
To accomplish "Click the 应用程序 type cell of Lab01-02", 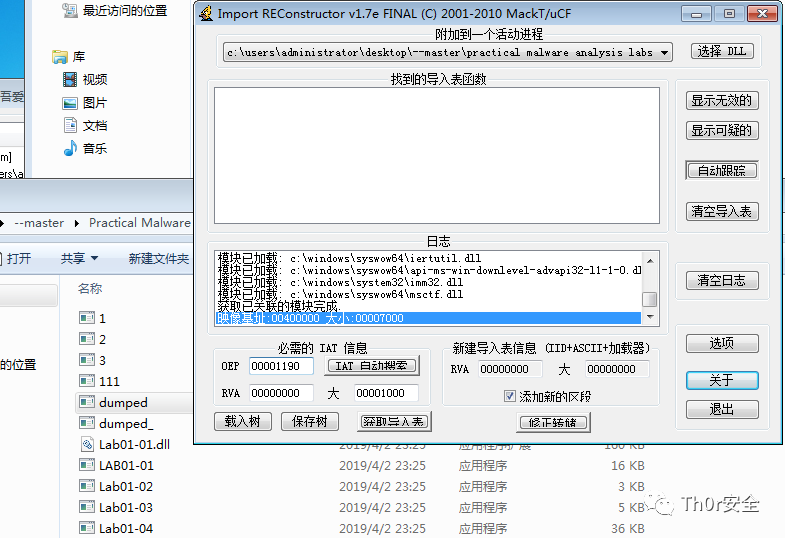I will [x=483, y=486].
